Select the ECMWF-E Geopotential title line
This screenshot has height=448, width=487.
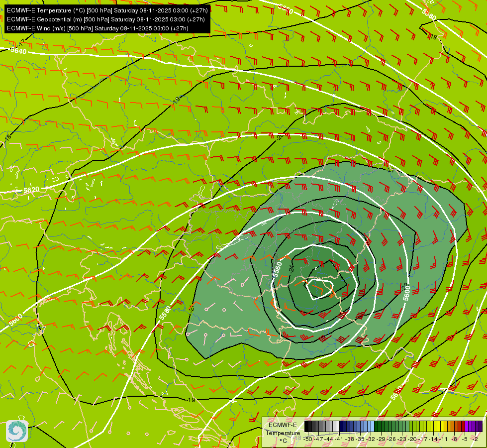(106, 19)
